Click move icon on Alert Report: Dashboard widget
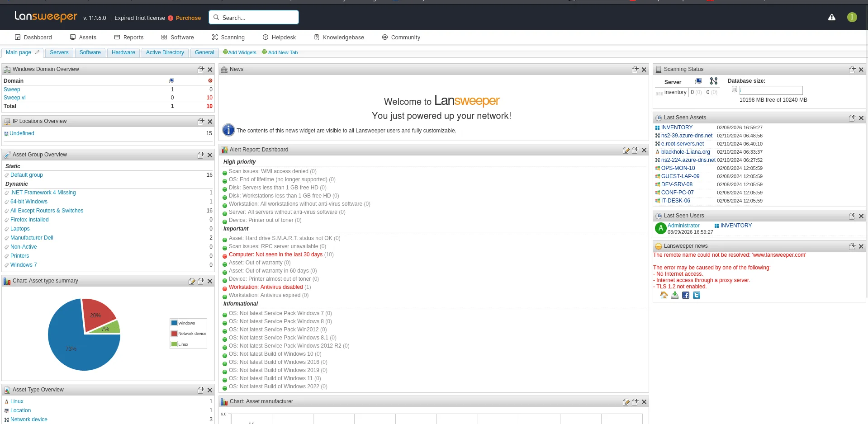This screenshot has width=868, height=424. point(635,150)
